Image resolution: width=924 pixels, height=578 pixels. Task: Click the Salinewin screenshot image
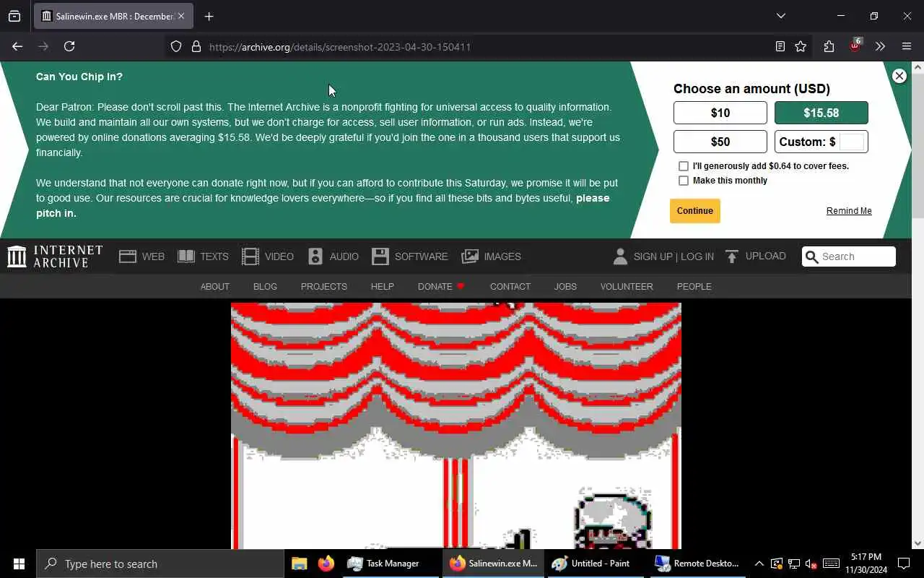[x=456, y=426]
